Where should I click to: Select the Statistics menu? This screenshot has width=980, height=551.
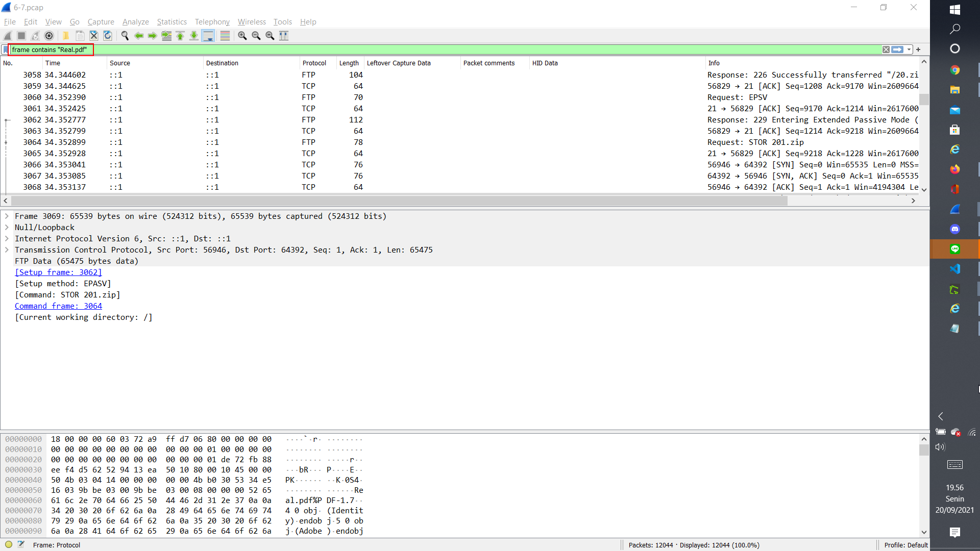click(171, 21)
